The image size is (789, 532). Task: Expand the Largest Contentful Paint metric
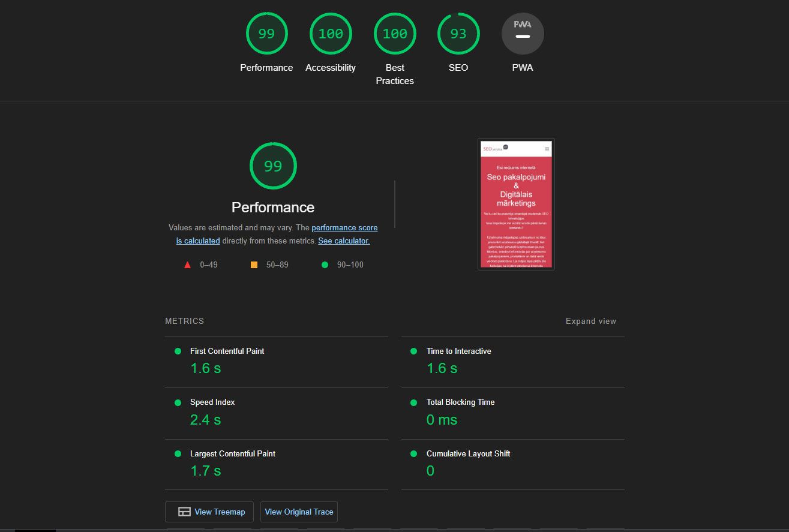(x=232, y=454)
